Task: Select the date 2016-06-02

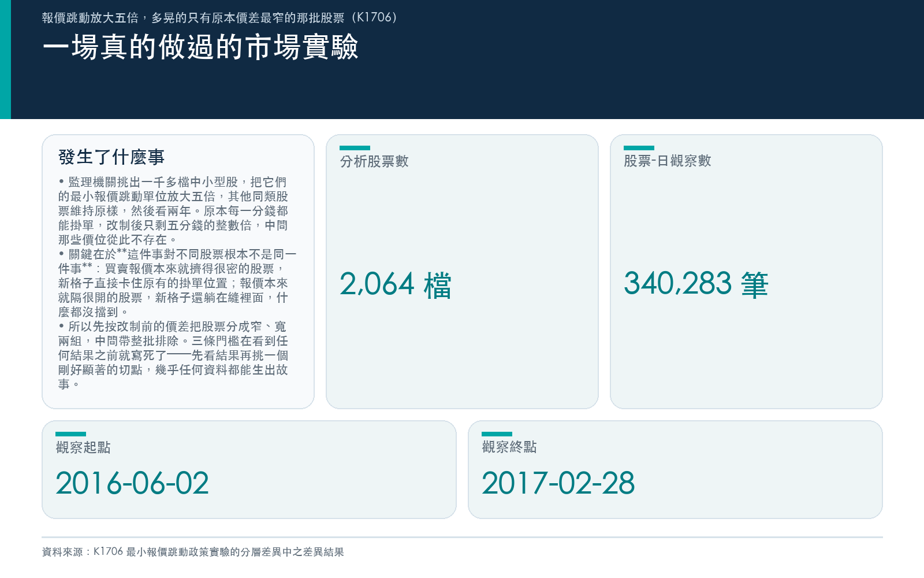Action: point(132,483)
